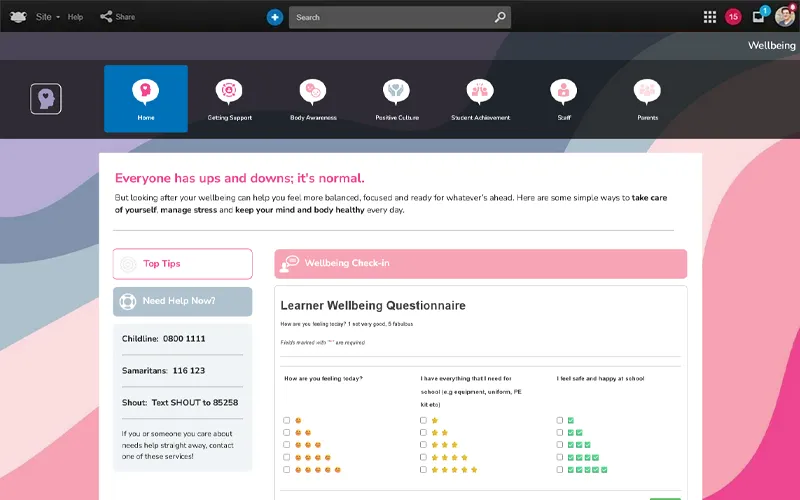The width and height of the screenshot is (800, 500).
Task: Click Shout: Text SHOUT to 85258
Action: point(180,403)
